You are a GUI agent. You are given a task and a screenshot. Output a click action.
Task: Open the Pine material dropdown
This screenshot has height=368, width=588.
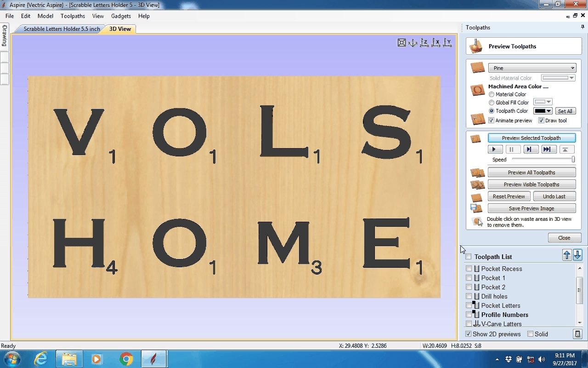coord(532,68)
